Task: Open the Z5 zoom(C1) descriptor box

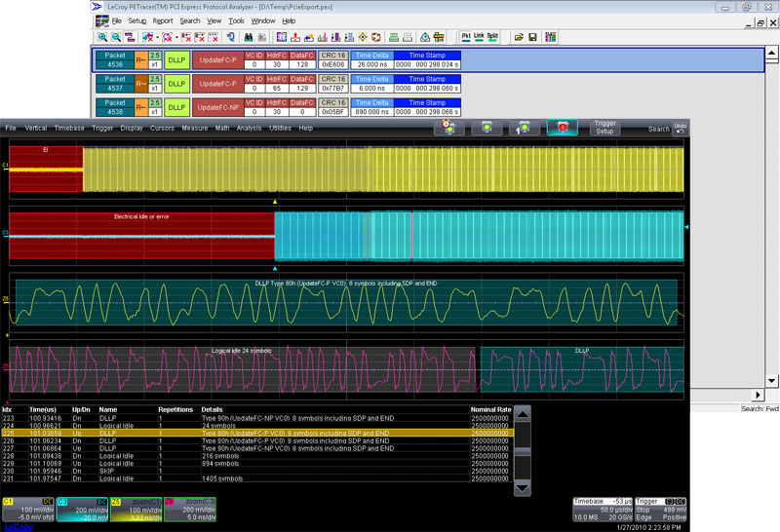Action: point(136,510)
